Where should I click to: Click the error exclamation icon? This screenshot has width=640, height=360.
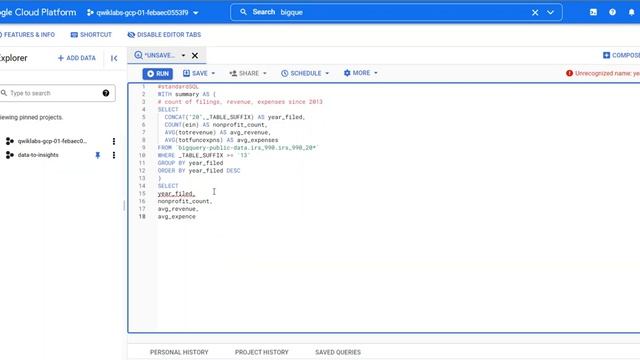pos(569,73)
